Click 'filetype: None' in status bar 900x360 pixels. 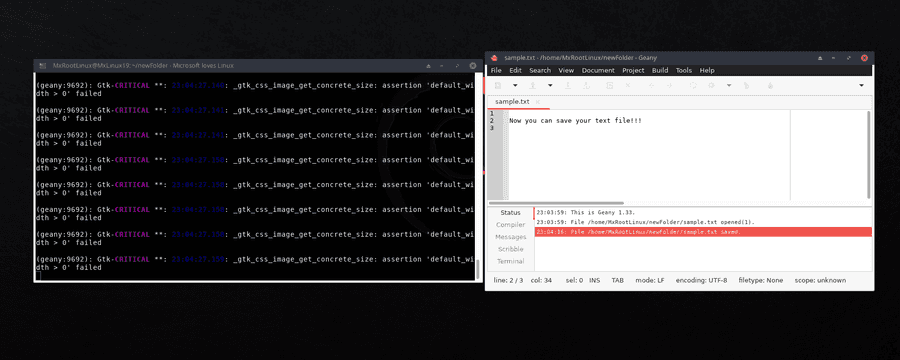point(761,280)
